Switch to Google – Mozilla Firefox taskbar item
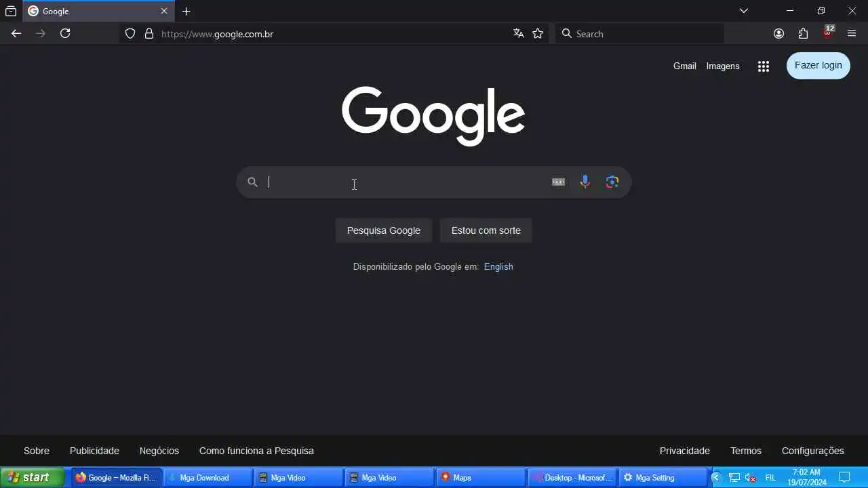This screenshot has width=868, height=488. (117, 478)
